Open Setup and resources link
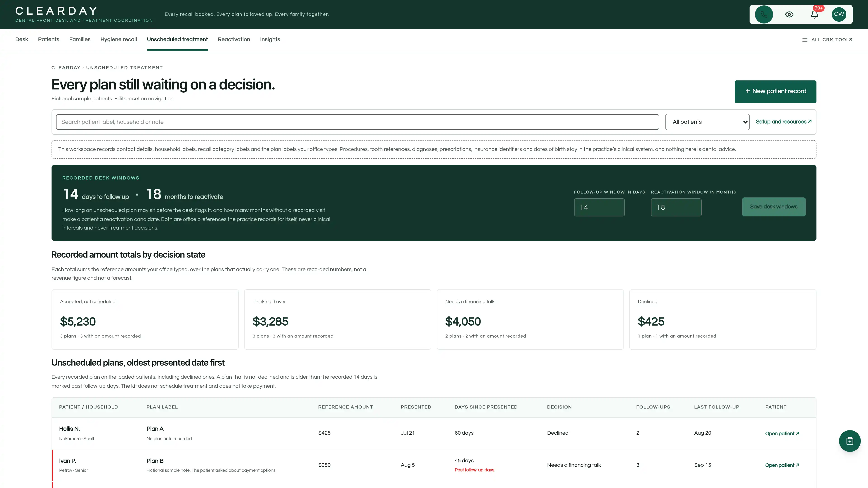Image resolution: width=868 pixels, height=488 pixels. point(783,122)
